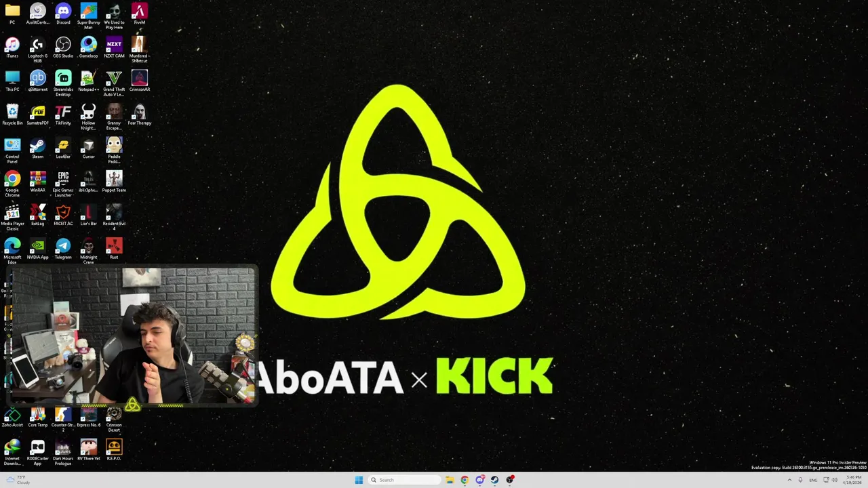Launch RODECaster App shortcut
Viewport: 868px width, 488px height.
click(x=37, y=452)
